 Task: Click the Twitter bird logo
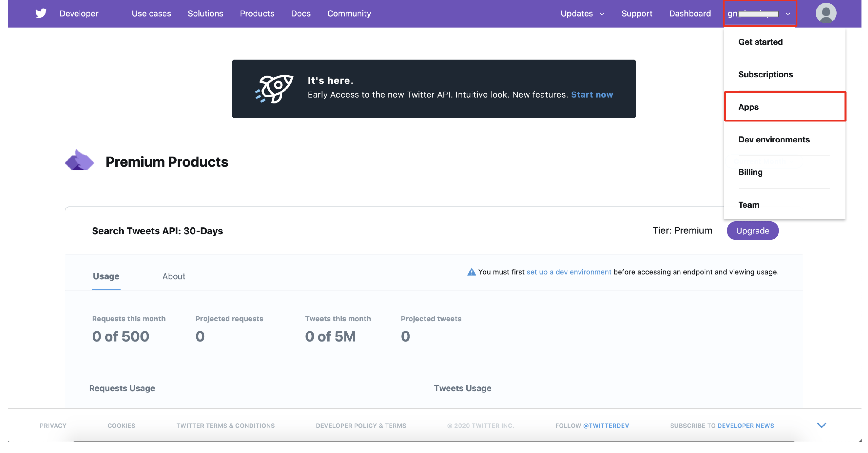click(x=41, y=14)
